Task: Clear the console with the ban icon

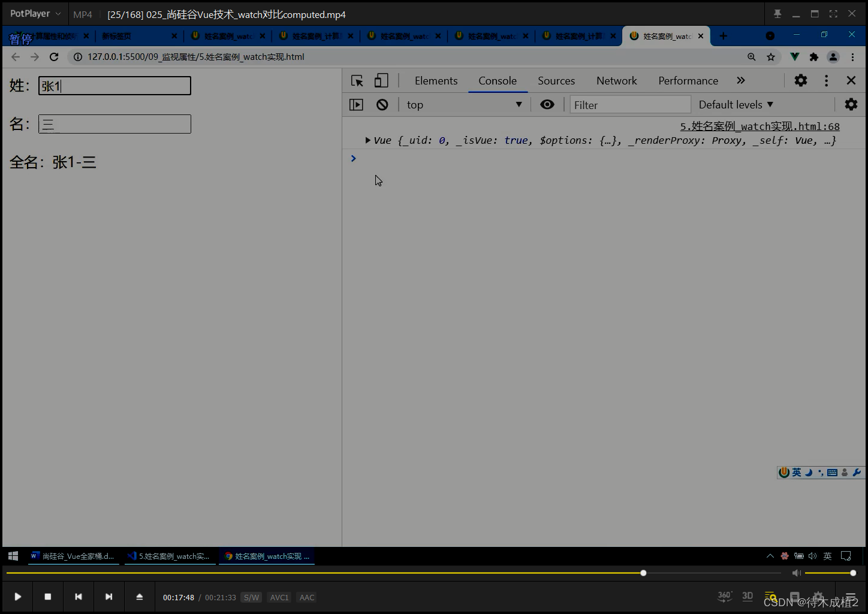Action: (x=382, y=105)
